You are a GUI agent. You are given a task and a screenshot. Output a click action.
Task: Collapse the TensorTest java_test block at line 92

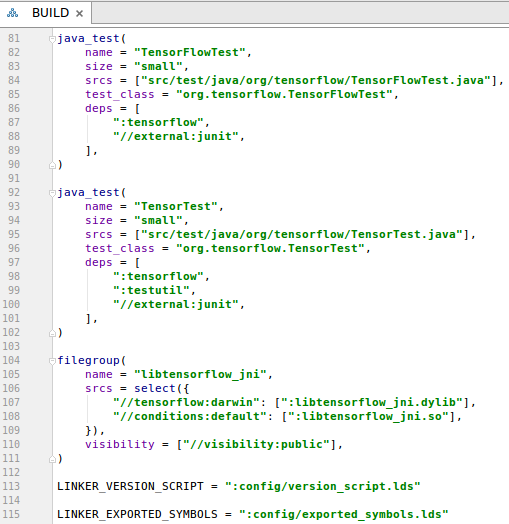tap(52, 193)
